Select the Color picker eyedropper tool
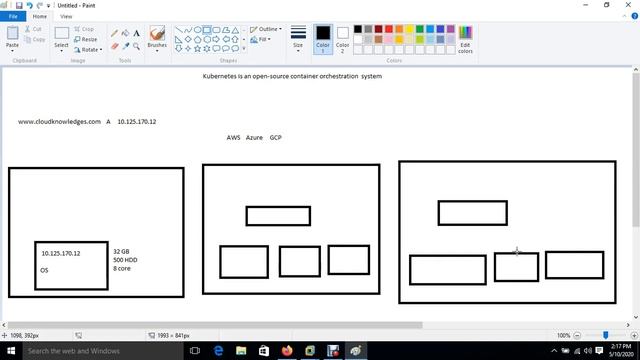640x360 pixels. pyautogui.click(x=125, y=47)
